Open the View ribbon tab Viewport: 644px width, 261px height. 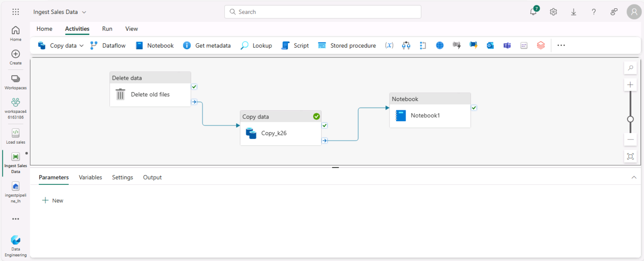tap(132, 29)
